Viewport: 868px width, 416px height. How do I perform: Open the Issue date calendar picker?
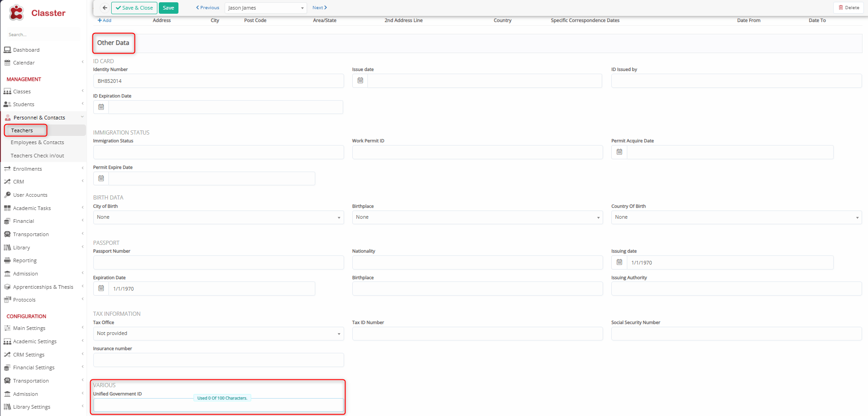pyautogui.click(x=360, y=81)
